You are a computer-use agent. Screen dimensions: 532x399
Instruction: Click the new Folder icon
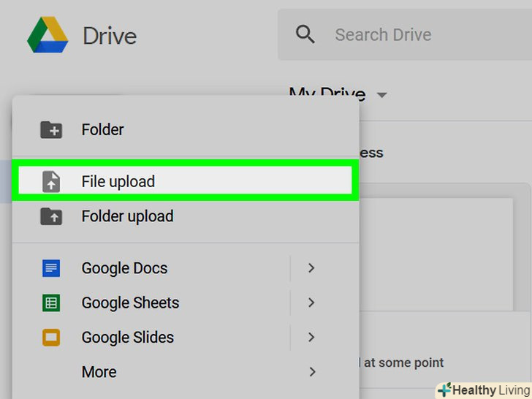pos(51,130)
